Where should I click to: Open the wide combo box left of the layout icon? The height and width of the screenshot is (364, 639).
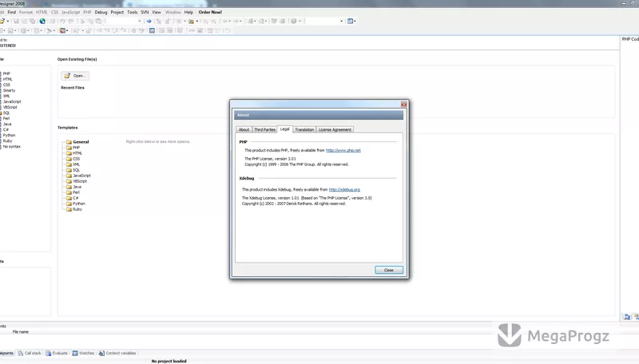tap(324, 22)
